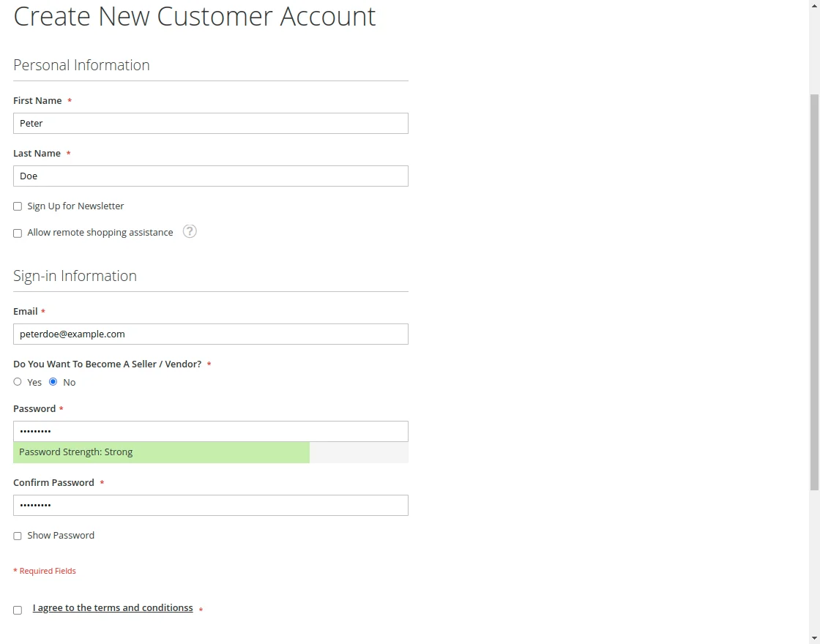Click the scrollbar up arrow
This screenshot has width=820, height=644.
click(x=813, y=6)
